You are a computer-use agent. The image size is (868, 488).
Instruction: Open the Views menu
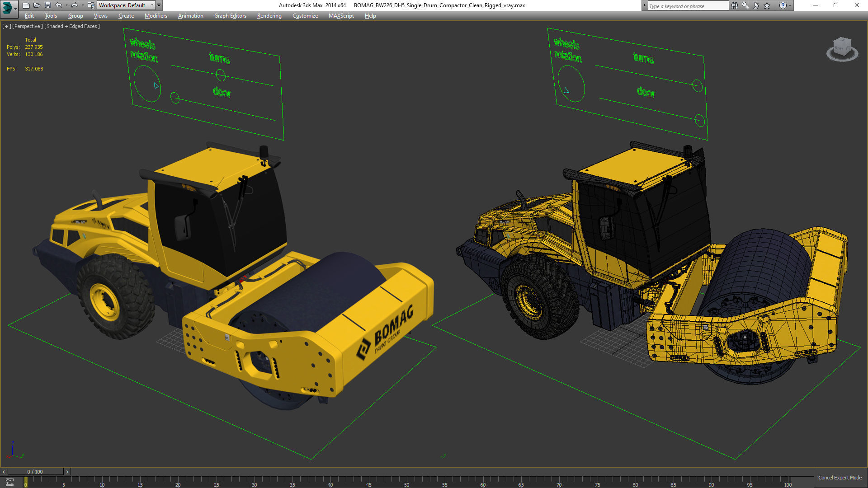tap(100, 16)
